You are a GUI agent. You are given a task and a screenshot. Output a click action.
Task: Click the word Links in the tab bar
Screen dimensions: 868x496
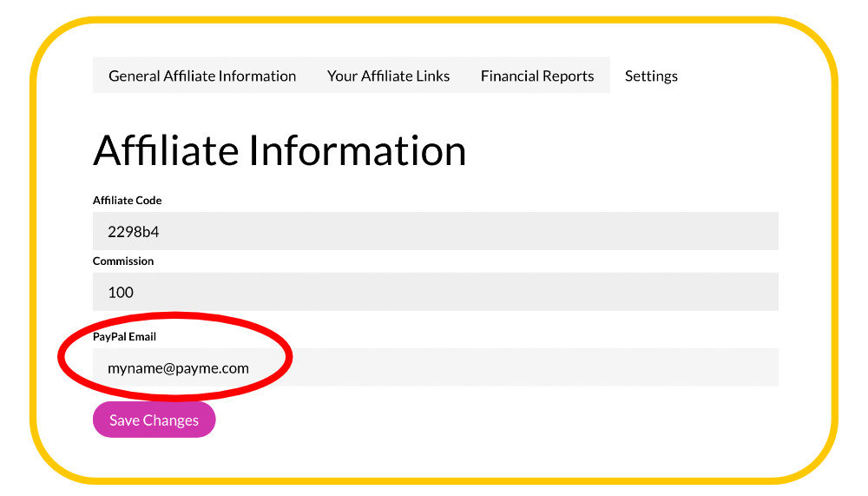pyautogui.click(x=433, y=76)
